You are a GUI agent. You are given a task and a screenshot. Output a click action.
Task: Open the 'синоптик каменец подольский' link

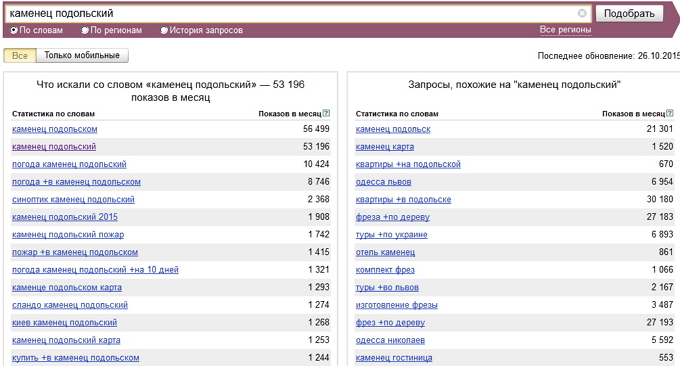(x=73, y=199)
